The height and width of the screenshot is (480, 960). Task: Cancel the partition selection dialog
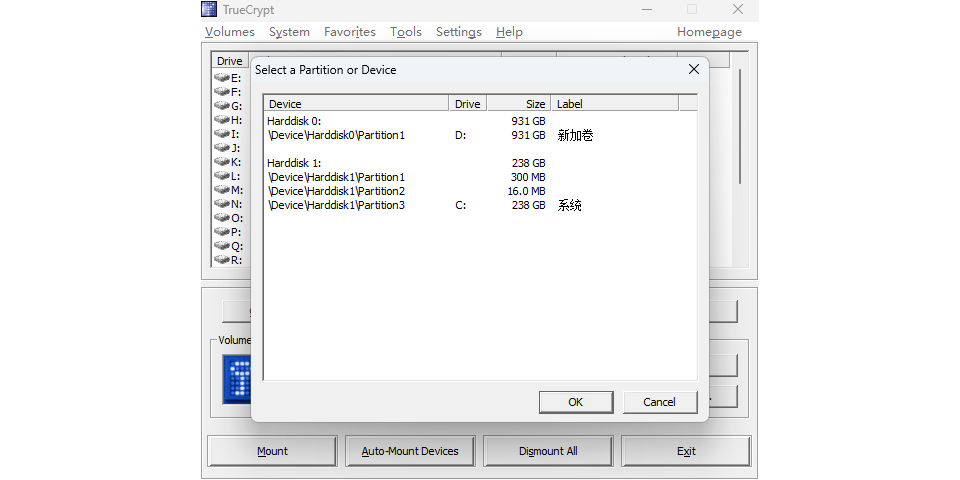point(659,402)
